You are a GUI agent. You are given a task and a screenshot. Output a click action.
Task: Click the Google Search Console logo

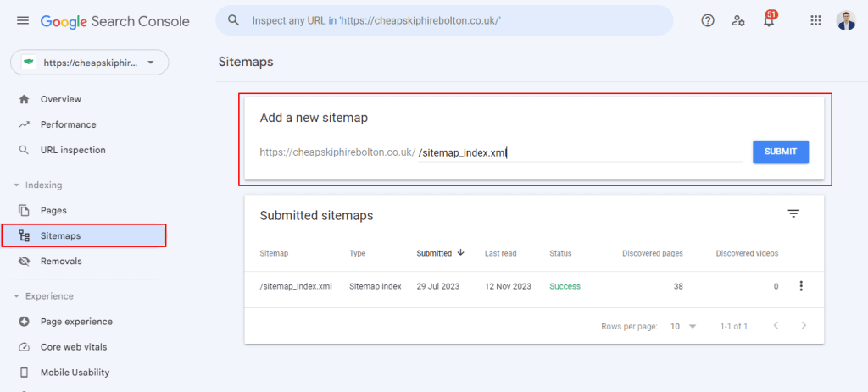[x=115, y=21]
